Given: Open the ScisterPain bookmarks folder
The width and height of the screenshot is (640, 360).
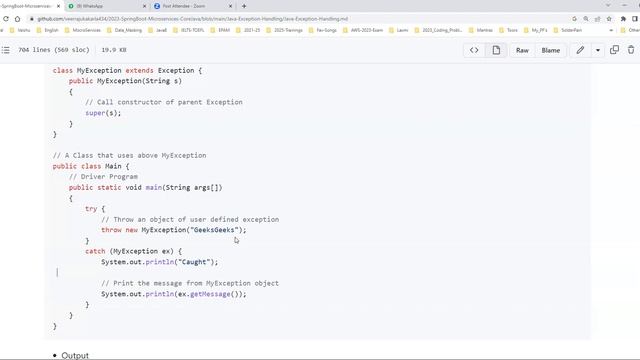Looking at the screenshot, I should click(x=567, y=30).
